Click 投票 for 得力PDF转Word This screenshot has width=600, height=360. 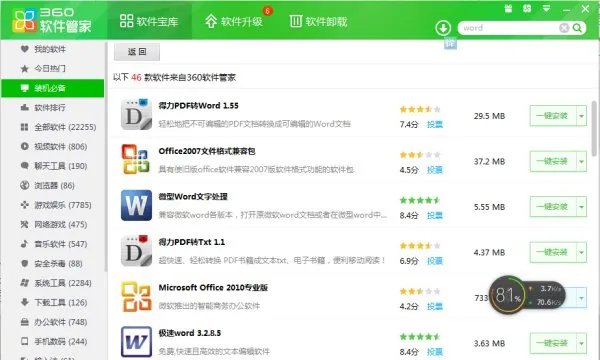[435, 124]
